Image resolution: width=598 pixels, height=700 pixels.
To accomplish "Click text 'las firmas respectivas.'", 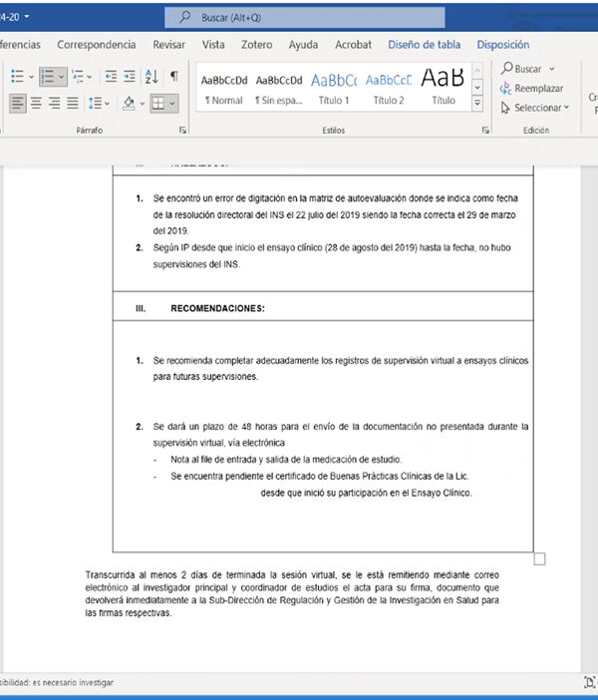I will 129,613.
